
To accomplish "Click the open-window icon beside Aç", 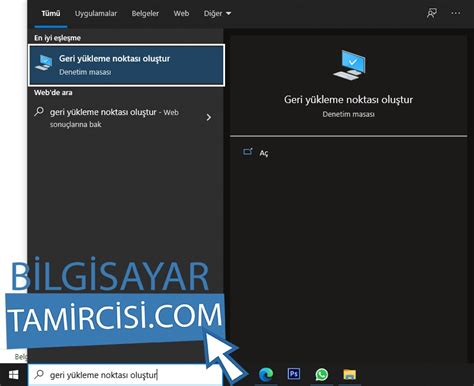I will (x=248, y=152).
